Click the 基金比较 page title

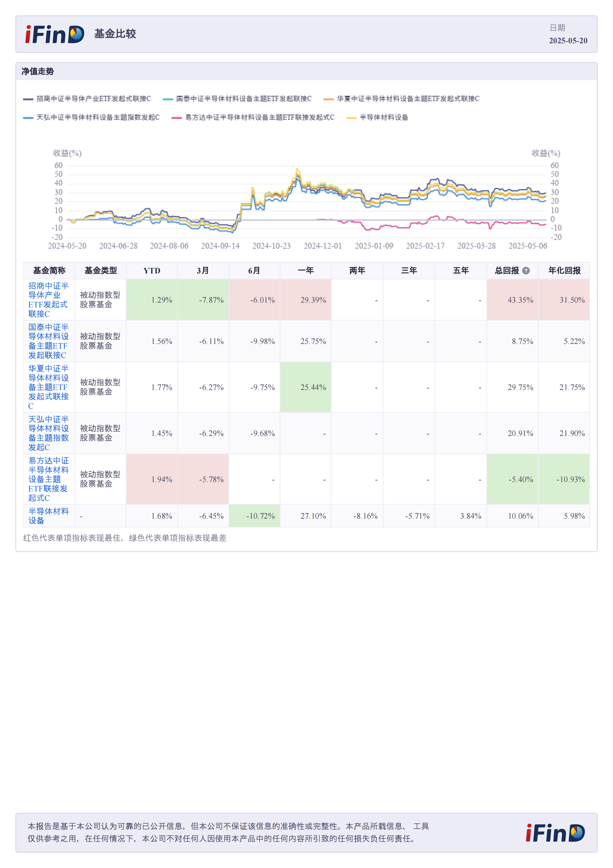tap(115, 34)
